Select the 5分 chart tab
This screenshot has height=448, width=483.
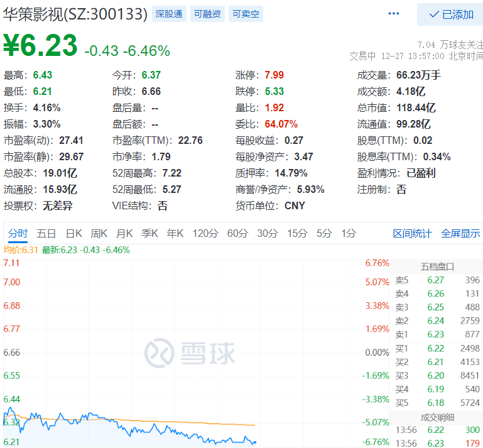click(324, 233)
